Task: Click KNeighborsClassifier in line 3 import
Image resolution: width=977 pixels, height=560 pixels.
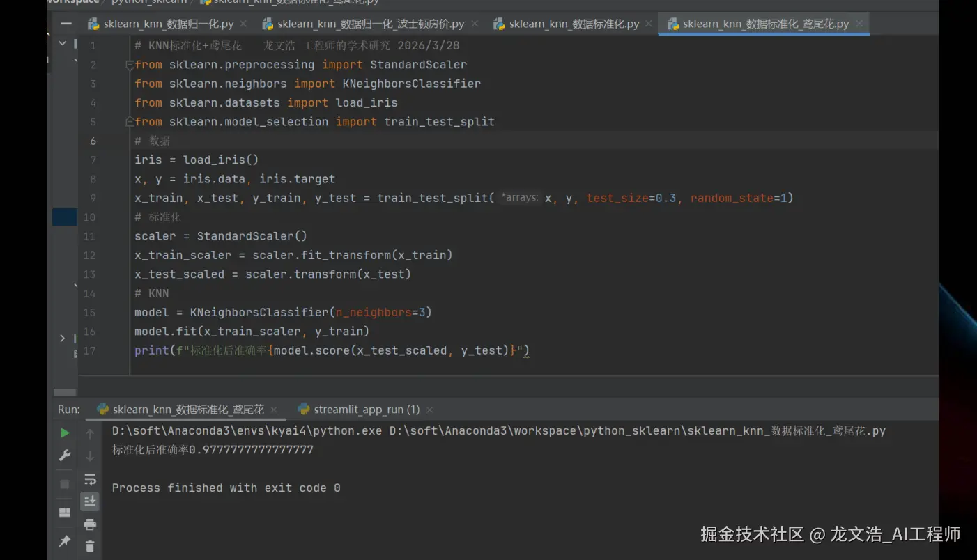Action: [411, 84]
